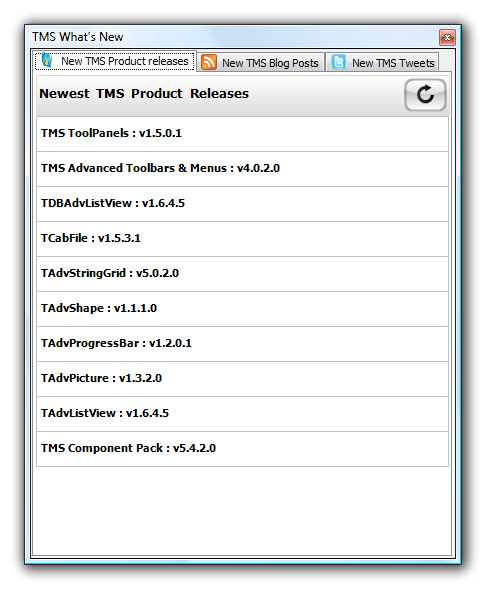
Task: Select TMS ToolPanels v1.5.0.1 entry
Action: (242, 134)
